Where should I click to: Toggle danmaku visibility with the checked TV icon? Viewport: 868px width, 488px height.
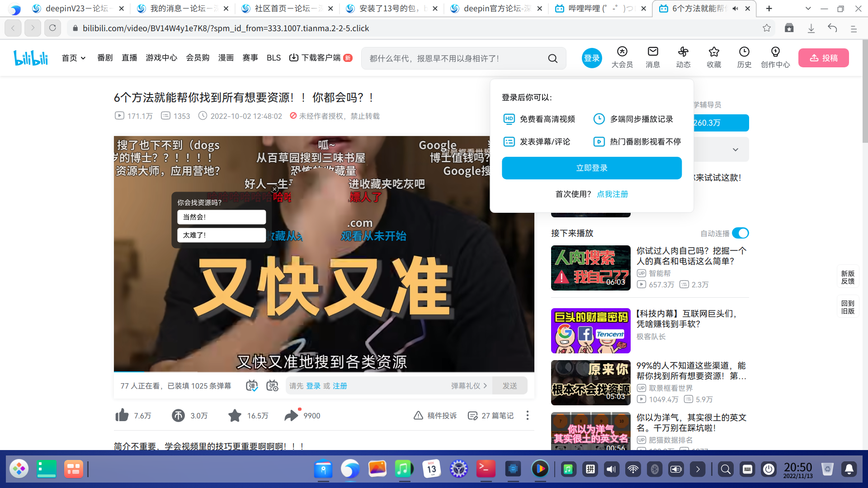tap(252, 385)
